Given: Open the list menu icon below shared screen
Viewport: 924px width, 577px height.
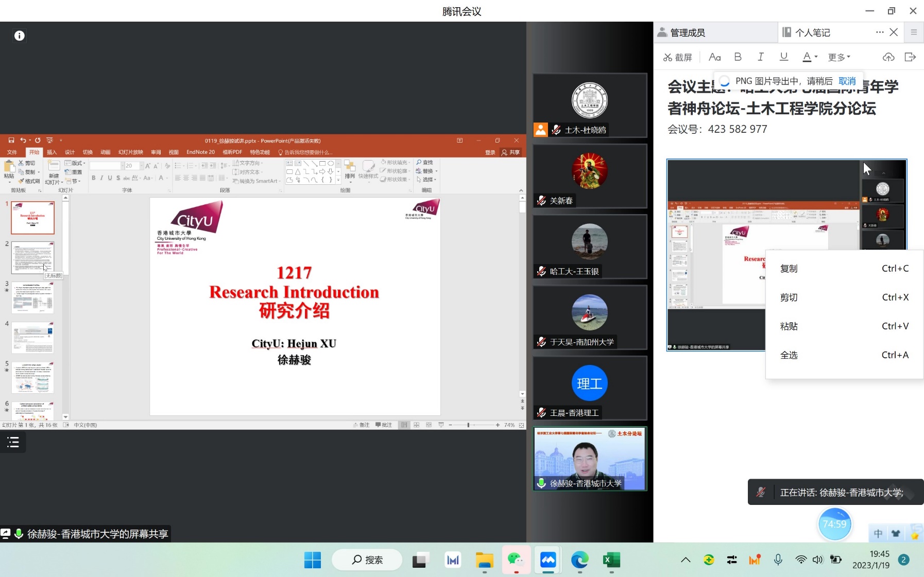Looking at the screenshot, I should 13,442.
